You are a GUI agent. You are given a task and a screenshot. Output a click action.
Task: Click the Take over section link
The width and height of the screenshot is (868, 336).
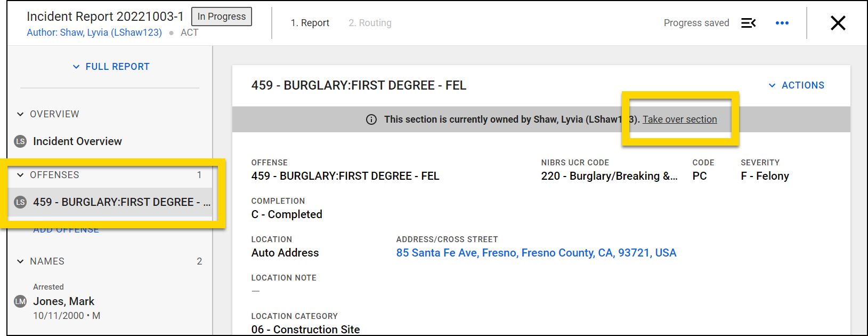tap(679, 119)
